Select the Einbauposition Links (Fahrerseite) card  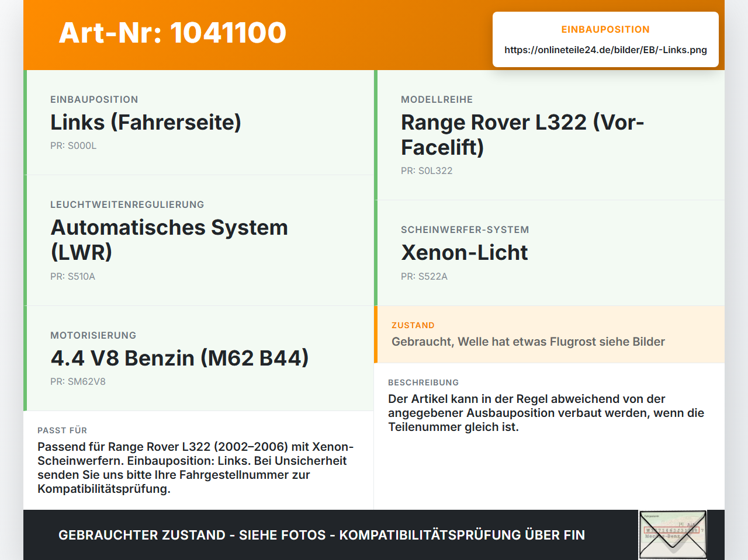coord(199,123)
